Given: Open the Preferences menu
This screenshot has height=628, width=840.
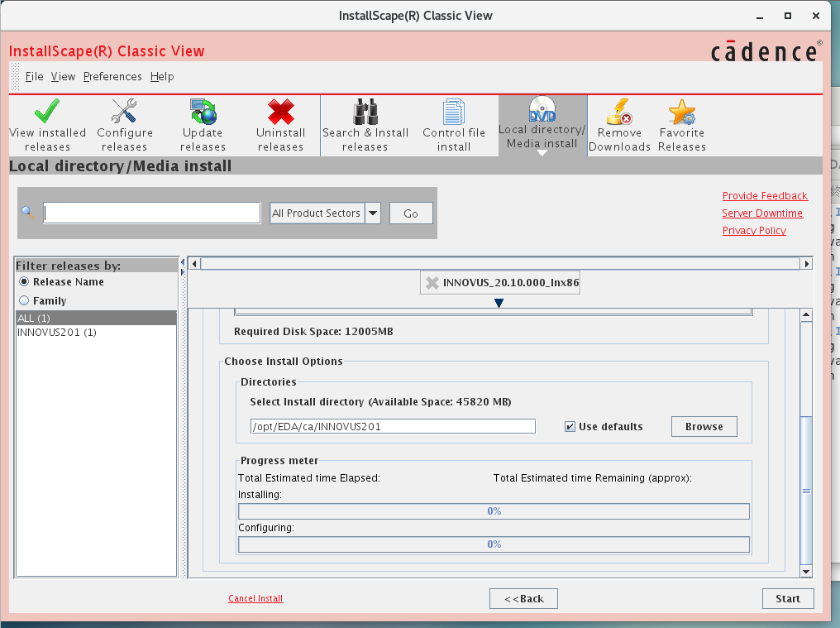Looking at the screenshot, I should point(112,77).
